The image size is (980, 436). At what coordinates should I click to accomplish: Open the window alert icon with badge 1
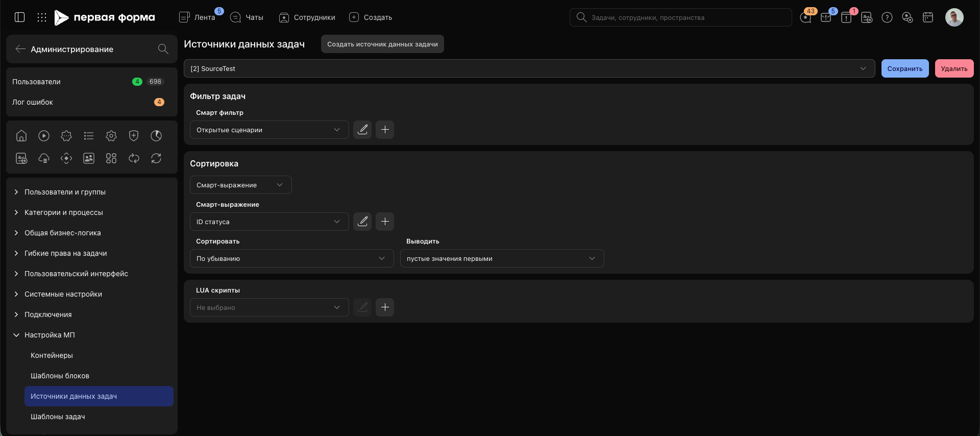[x=846, y=17]
